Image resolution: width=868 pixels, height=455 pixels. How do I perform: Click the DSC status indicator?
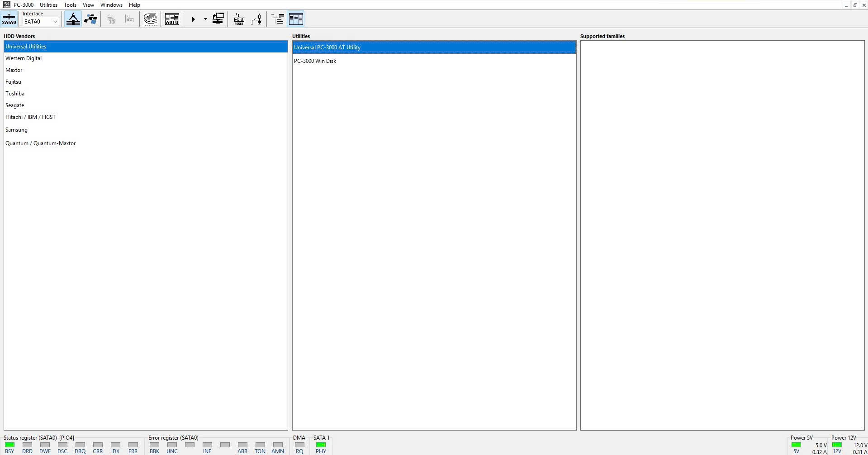click(x=62, y=445)
